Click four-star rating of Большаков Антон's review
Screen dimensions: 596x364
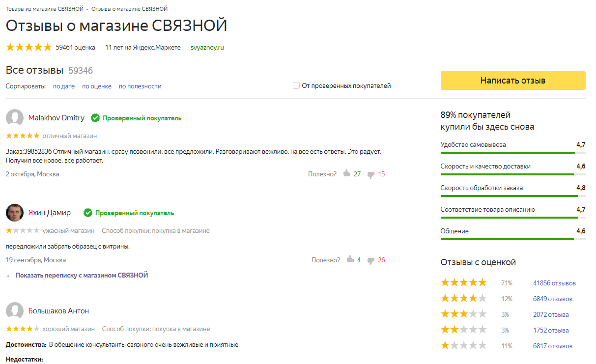(23, 329)
